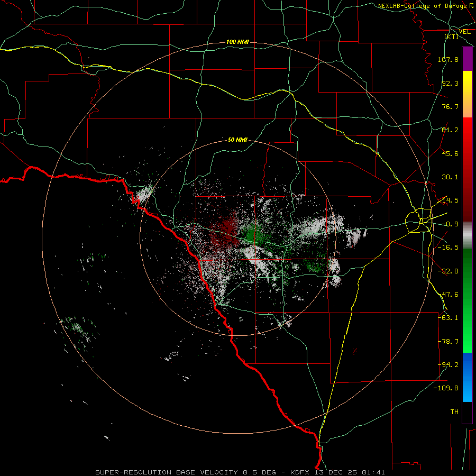
Task: Click the gray near-zero color bar segment
Action: (467, 235)
